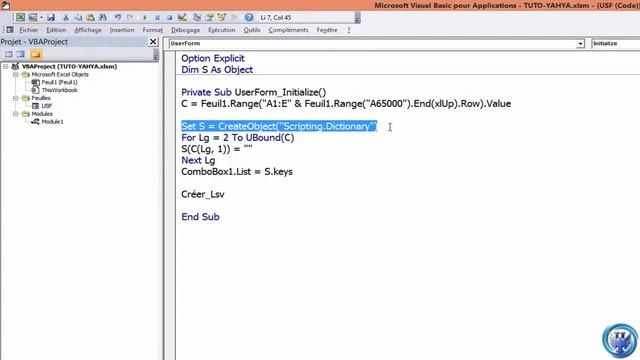Open the Outils menu
The width and height of the screenshot is (640, 360).
tap(252, 30)
